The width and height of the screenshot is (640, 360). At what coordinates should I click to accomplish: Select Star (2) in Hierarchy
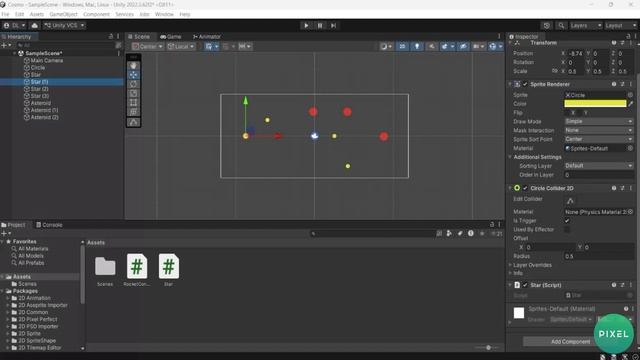pyautogui.click(x=39, y=89)
